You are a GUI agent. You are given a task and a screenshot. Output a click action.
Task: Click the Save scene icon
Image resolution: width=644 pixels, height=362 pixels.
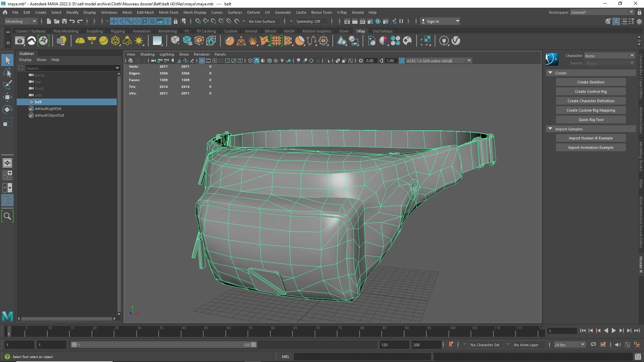point(64,21)
